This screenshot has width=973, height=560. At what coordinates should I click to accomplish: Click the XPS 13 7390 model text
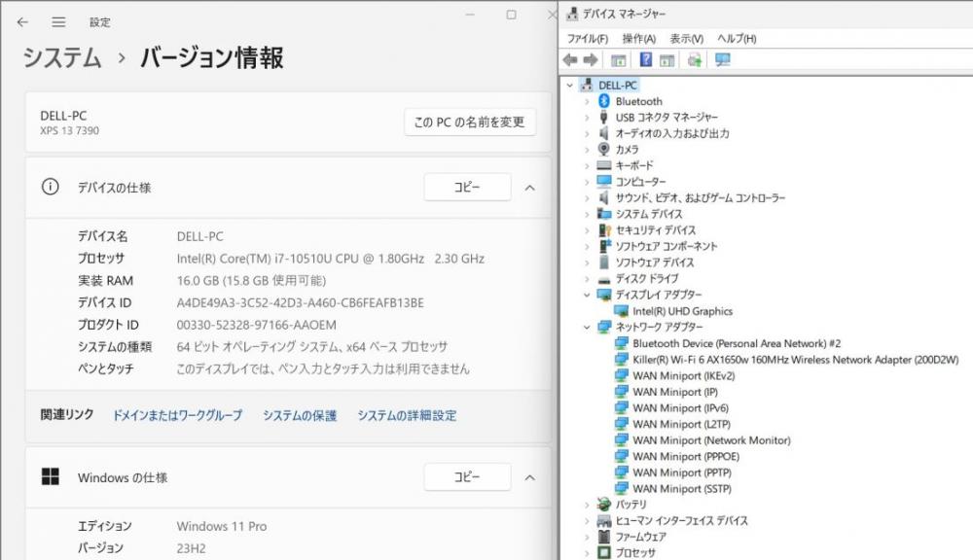click(x=69, y=131)
